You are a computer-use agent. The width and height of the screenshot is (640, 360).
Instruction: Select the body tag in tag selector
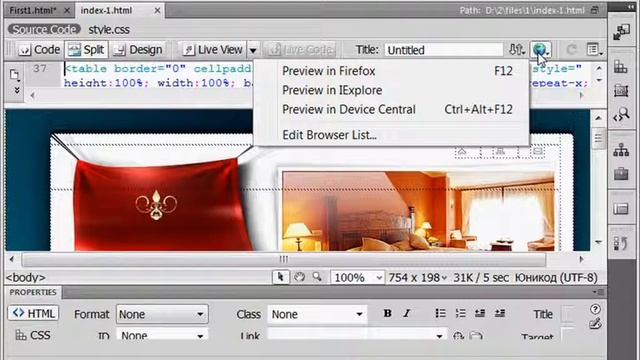[25, 278]
